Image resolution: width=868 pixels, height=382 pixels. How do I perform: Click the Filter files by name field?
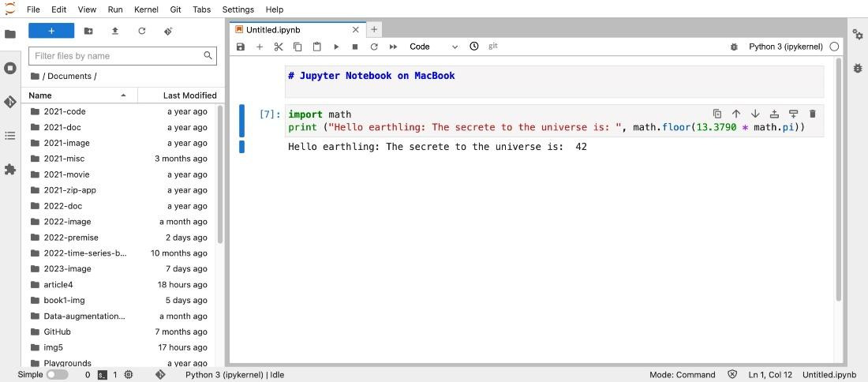122,56
